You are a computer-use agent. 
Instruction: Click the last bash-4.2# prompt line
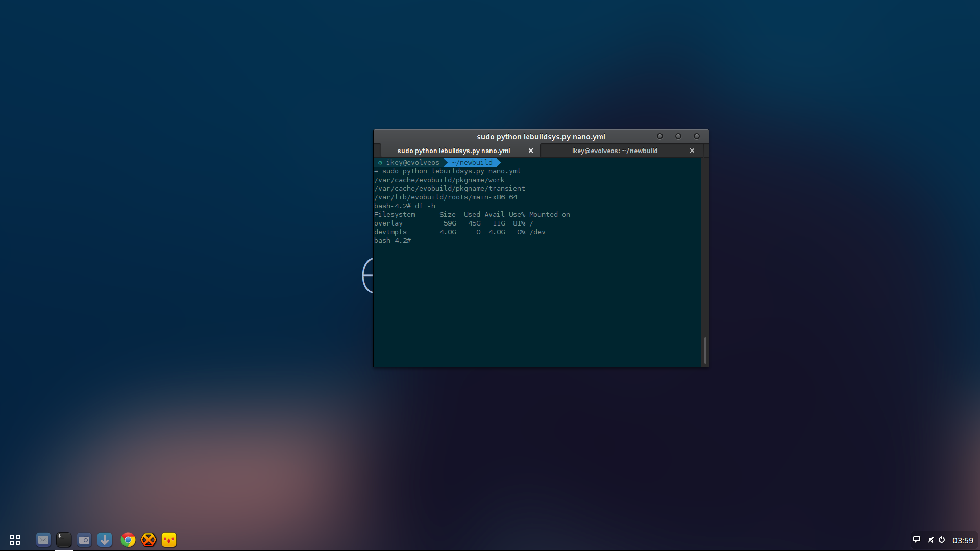click(393, 240)
